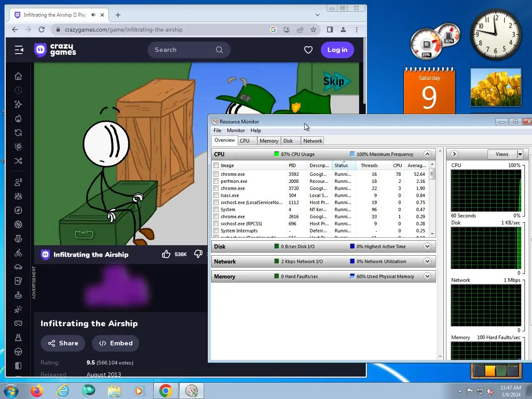Show hidden system tray icons
This screenshot has width=532, height=399.
click(x=460, y=391)
